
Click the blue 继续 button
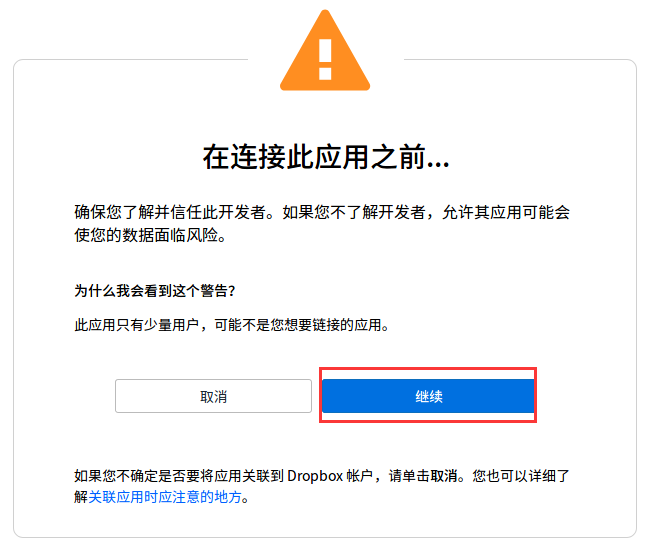tap(428, 396)
